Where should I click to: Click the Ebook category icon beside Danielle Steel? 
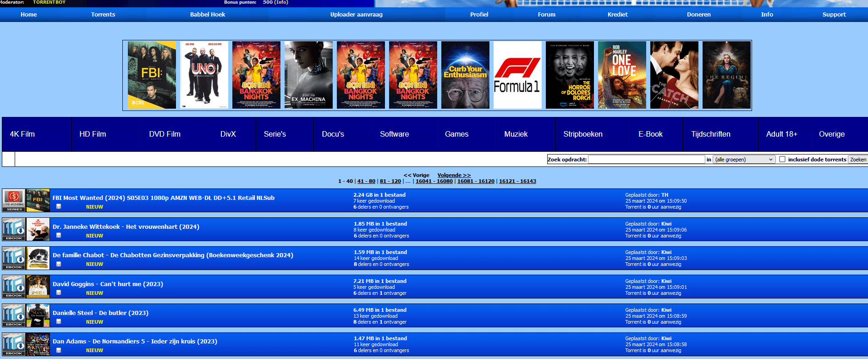(14, 315)
